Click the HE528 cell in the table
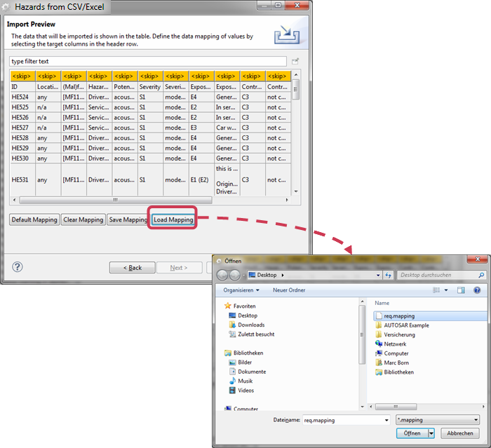Screen dimensions: 491x448 tap(22, 137)
